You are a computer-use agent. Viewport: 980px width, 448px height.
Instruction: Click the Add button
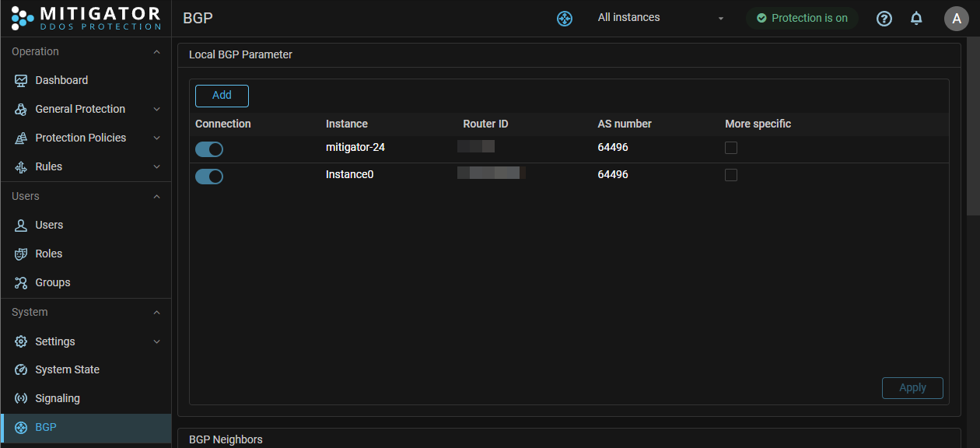pyautogui.click(x=222, y=95)
